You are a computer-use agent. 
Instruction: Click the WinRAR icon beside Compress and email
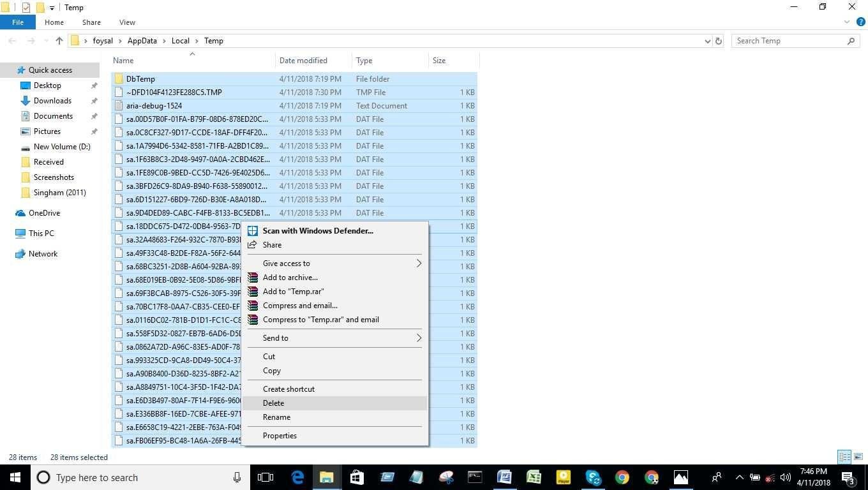(253, 306)
